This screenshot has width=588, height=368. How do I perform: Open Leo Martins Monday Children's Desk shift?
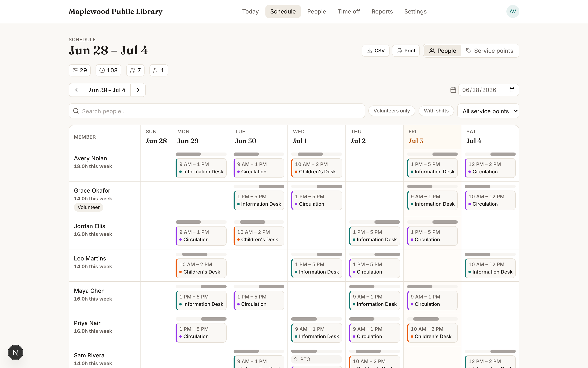201,268
